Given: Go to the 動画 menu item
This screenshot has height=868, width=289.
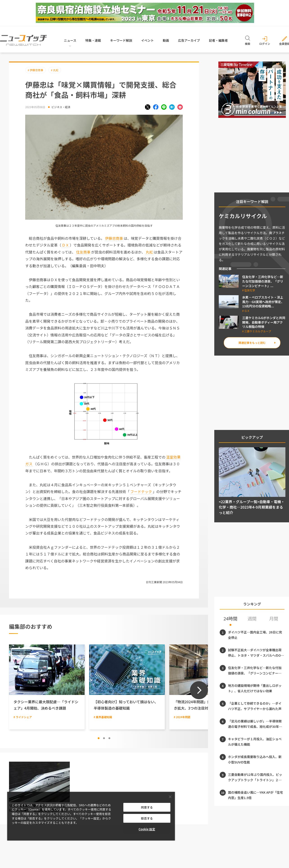Looking at the screenshot, I should (166, 40).
